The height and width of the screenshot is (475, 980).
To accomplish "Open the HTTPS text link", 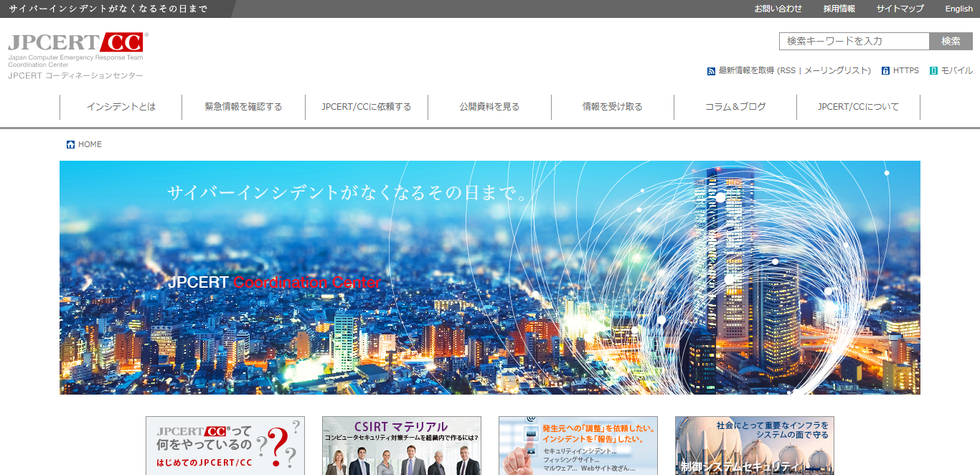I will [x=906, y=70].
